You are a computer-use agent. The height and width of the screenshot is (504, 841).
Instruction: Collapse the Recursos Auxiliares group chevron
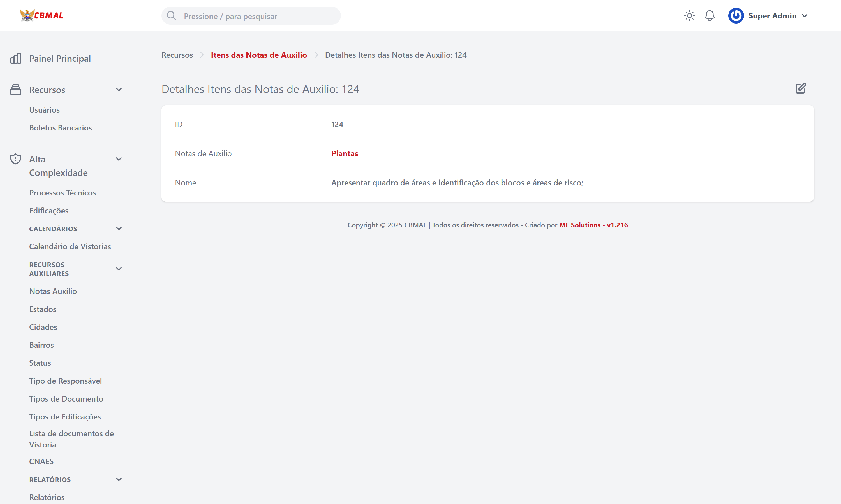tap(119, 269)
